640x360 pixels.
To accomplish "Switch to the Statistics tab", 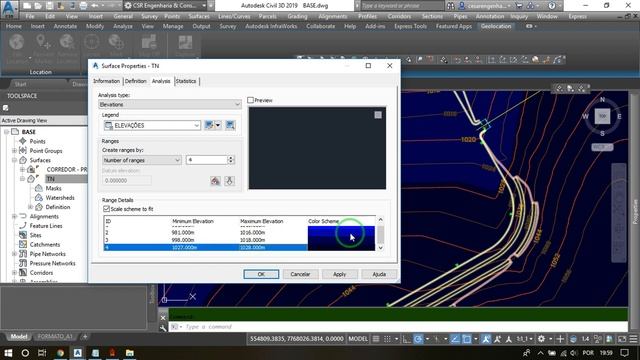I will 186,81.
